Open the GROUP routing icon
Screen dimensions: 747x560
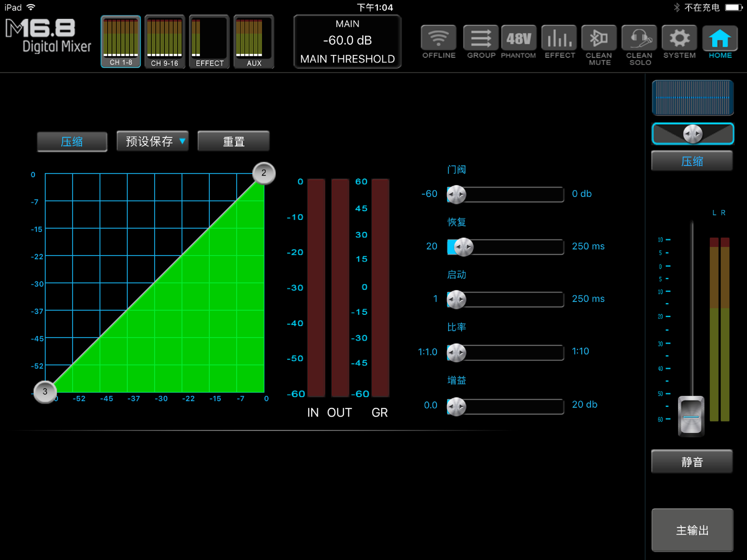481,38
